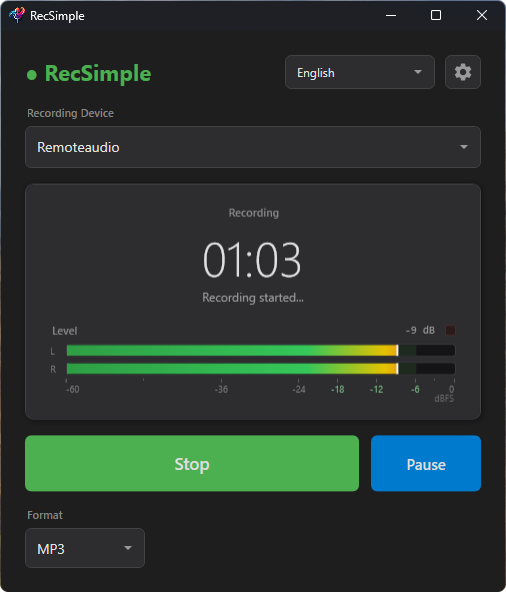This screenshot has width=506, height=592.
Task: Click the clip indicator square beside dB
Action: [450, 330]
